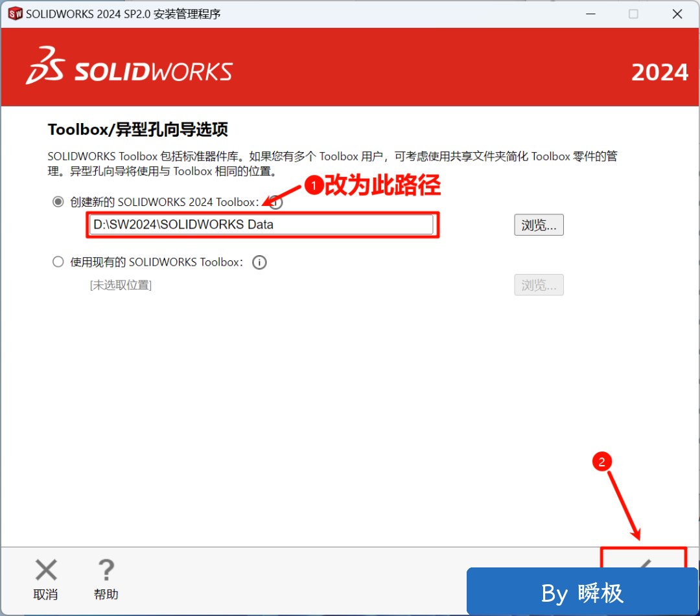700x616 pixels.
Task: Click info icon beside create new Toolbox
Action: 276,203
